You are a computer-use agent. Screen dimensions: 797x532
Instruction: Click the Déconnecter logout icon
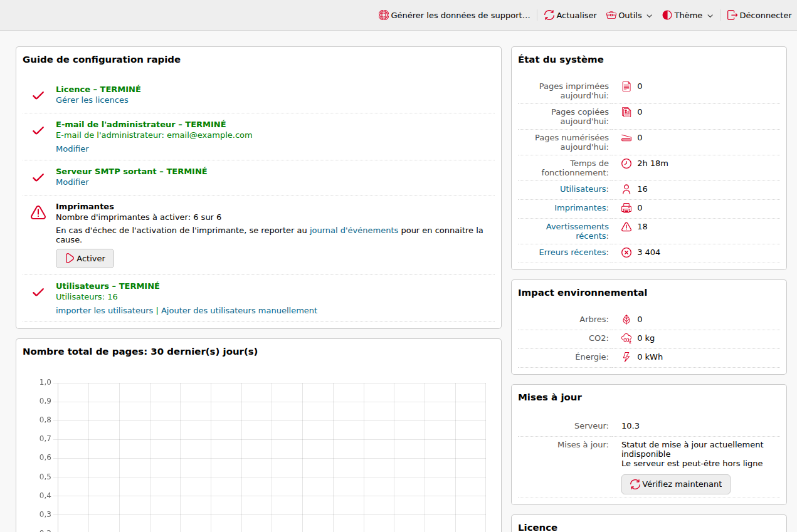(732, 15)
